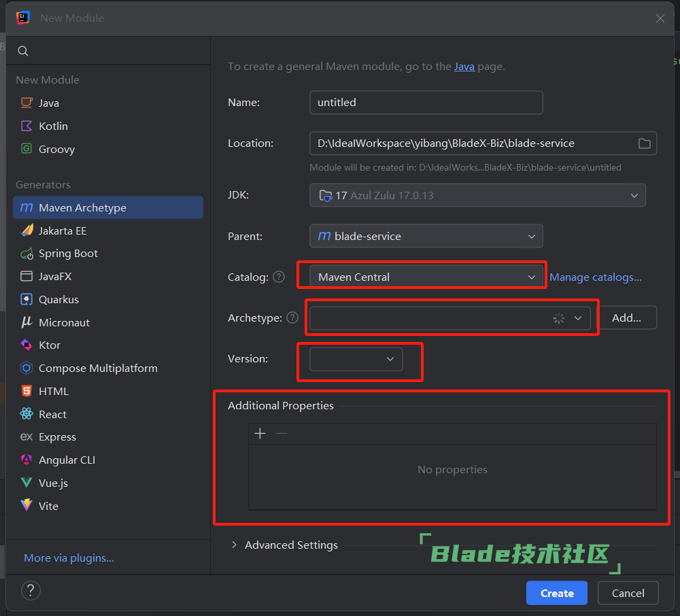The image size is (680, 616).
Task: Click the HTML5 shield icon
Action: (27, 391)
